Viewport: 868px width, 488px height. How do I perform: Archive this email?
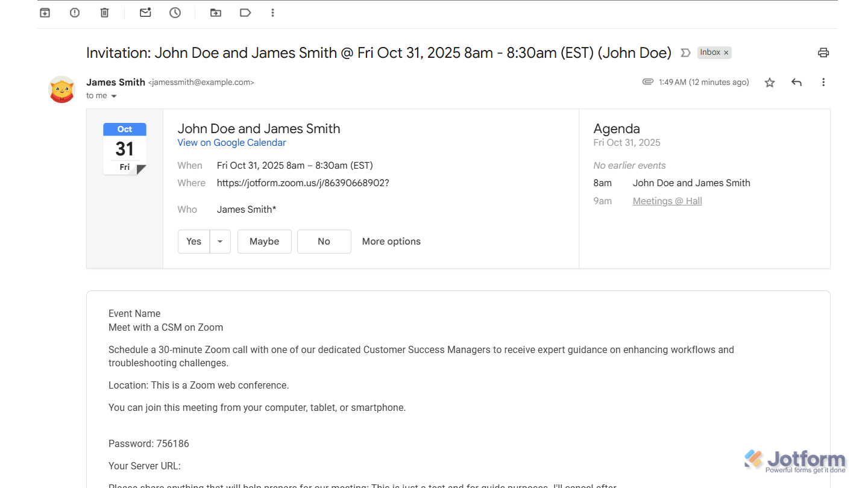(45, 12)
